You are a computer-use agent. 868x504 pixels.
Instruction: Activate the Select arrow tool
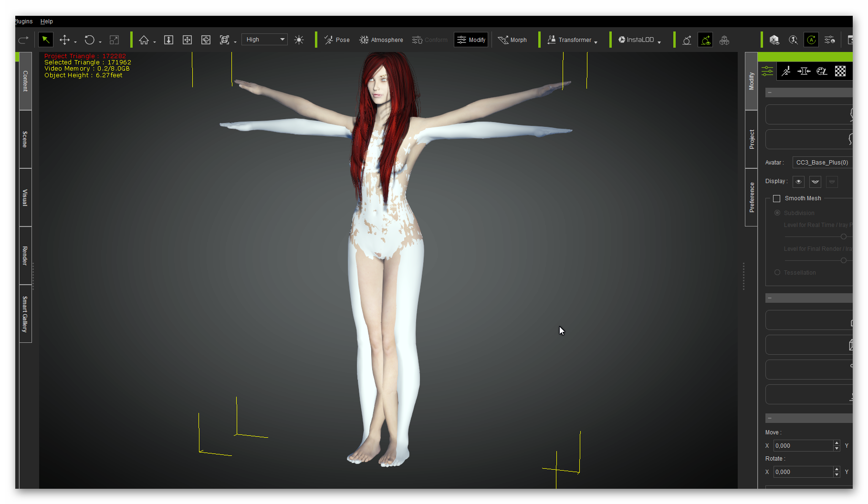pos(46,40)
